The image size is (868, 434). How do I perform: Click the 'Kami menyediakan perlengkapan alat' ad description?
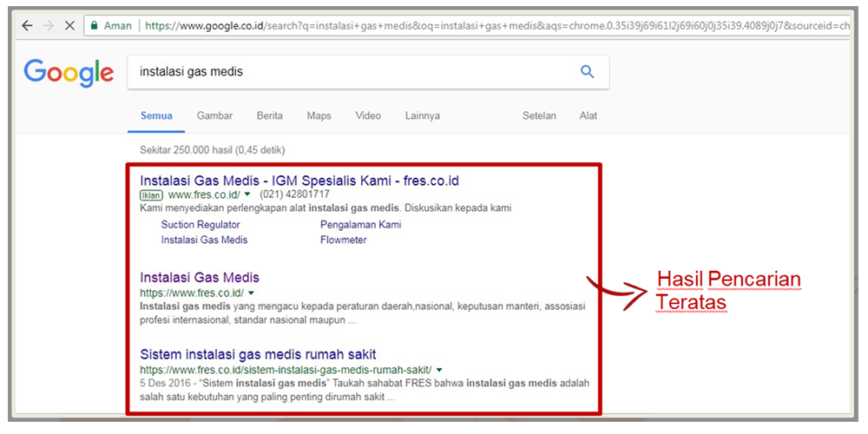[325, 208]
